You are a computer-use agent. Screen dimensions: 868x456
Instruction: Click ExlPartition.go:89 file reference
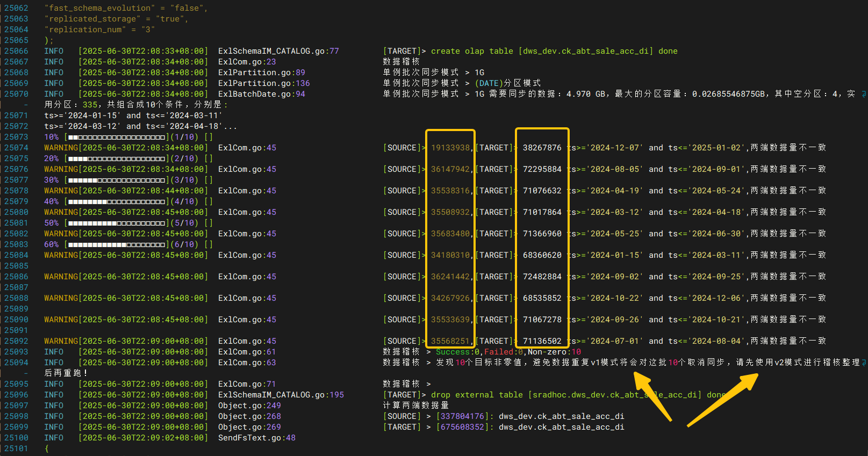(x=262, y=73)
